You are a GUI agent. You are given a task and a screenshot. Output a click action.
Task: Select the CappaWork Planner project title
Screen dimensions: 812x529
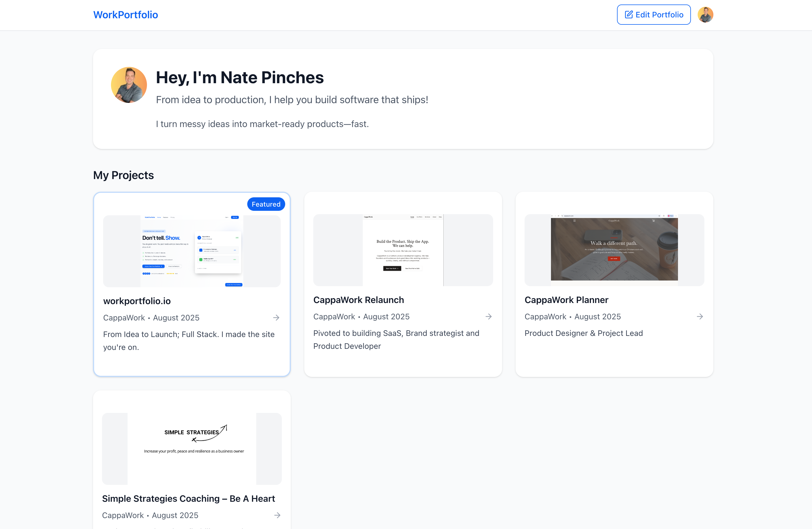tap(566, 300)
